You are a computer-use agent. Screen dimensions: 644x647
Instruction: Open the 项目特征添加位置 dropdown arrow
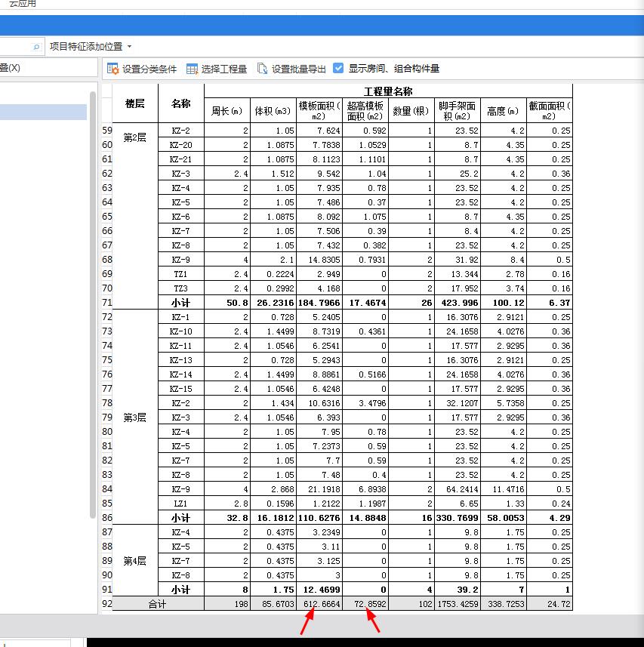click(130, 47)
